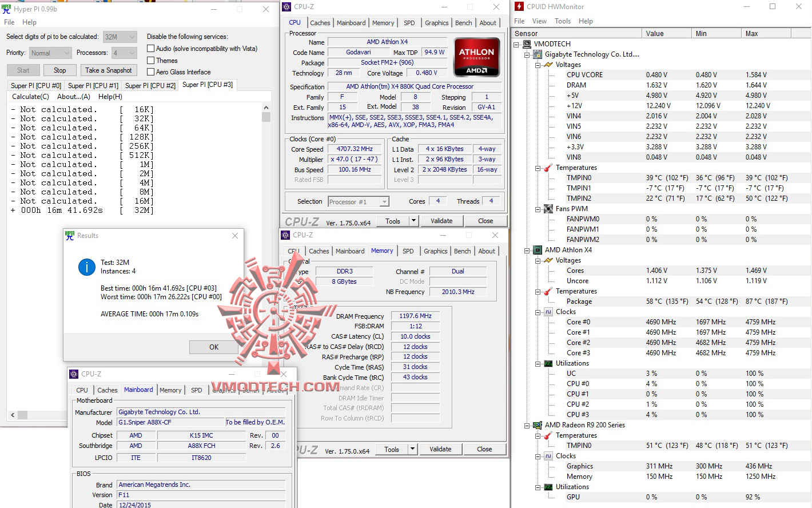Enable the Audio (solve incompatibility with Vista) checkbox

[151, 49]
